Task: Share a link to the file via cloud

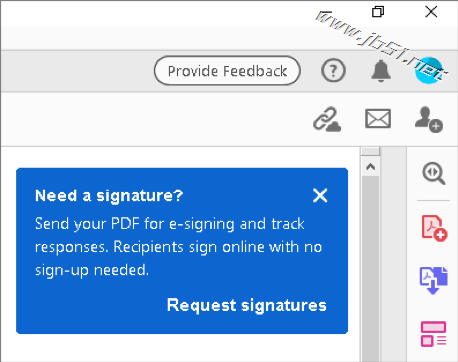Action: [327, 119]
